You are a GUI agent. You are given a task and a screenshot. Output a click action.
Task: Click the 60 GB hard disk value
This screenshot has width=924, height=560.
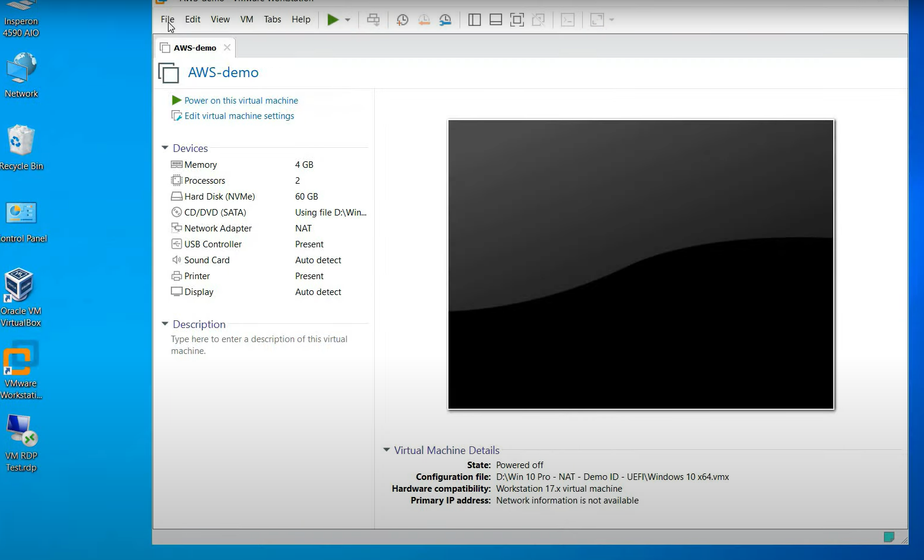pos(306,197)
